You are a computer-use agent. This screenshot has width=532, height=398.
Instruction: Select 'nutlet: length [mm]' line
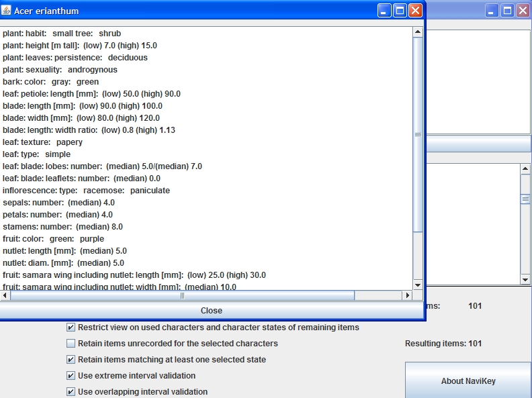[x=64, y=251]
